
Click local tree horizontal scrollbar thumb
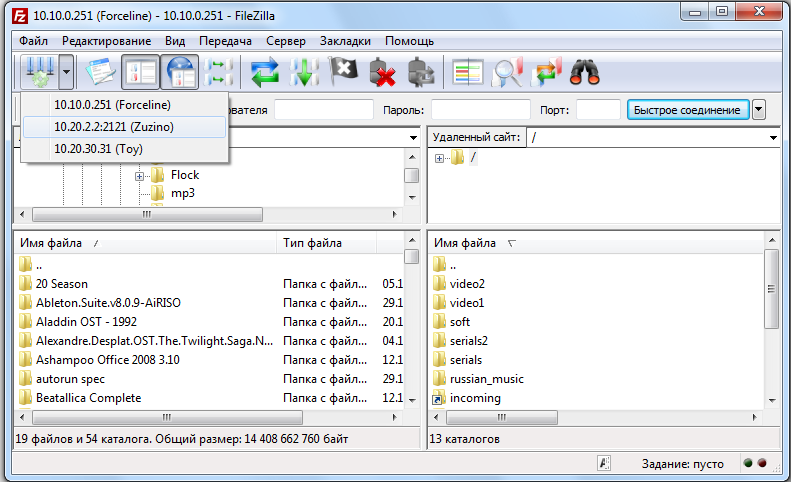pos(147,214)
